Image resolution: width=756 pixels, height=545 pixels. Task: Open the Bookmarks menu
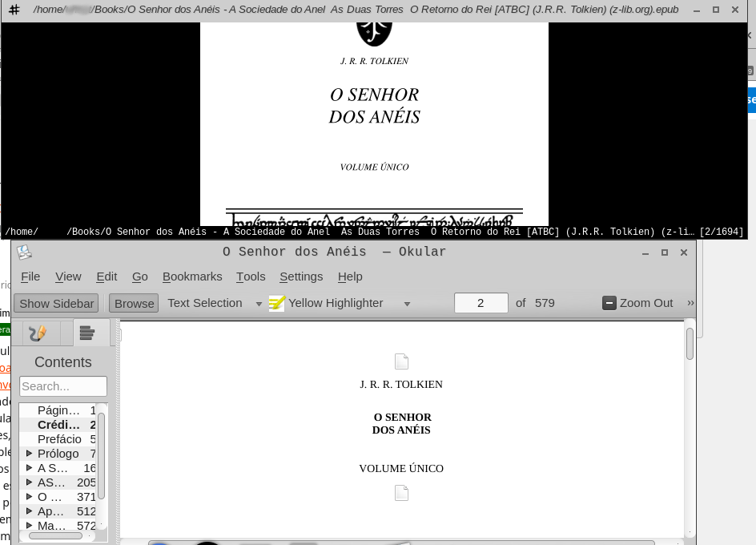click(192, 277)
